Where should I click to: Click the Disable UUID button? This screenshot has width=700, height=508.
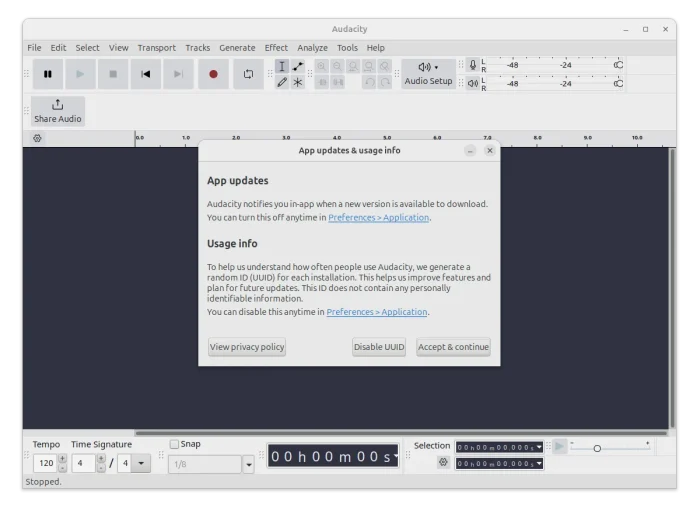tap(379, 347)
